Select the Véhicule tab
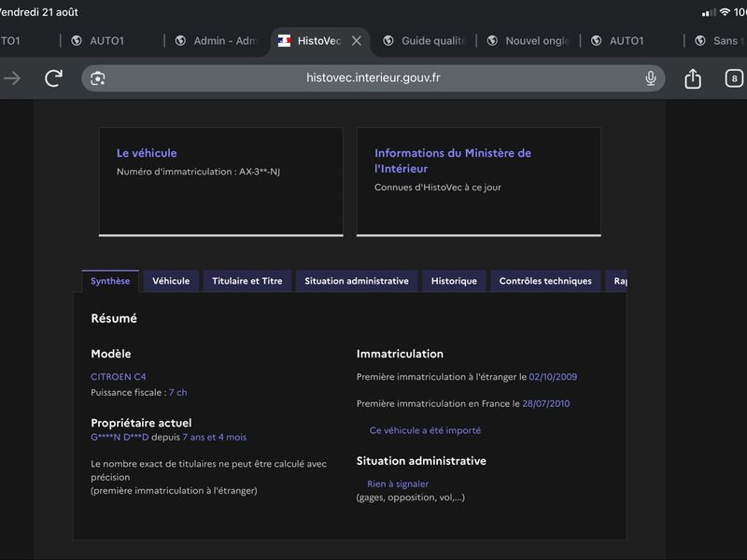This screenshot has width=747, height=560. click(x=171, y=281)
